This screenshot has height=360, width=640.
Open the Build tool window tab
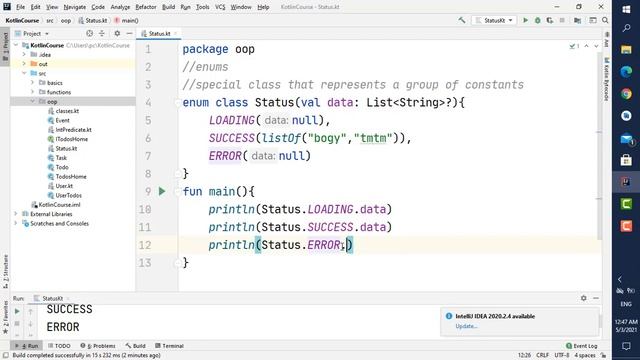click(136, 346)
